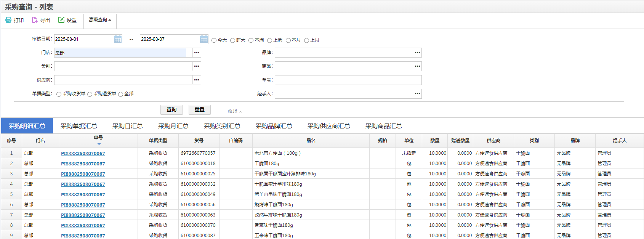Image resolution: width=644 pixels, height=239 pixels.
Task: Open 门店 selector ellipsis button
Action: [x=197, y=53]
